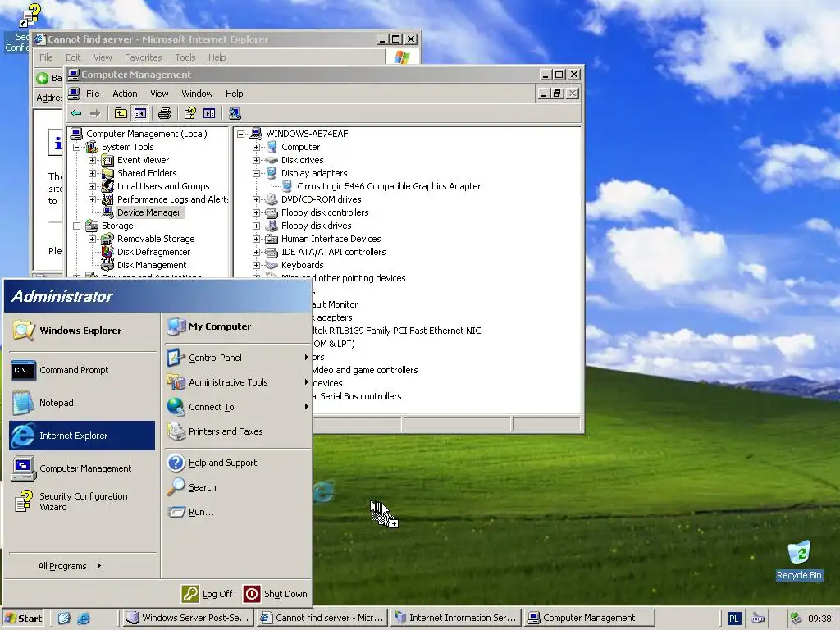Screen dimensions: 840x630
Task: Click the Cirrus Logic 5446 Graphics Adapter device
Action: pos(388,186)
